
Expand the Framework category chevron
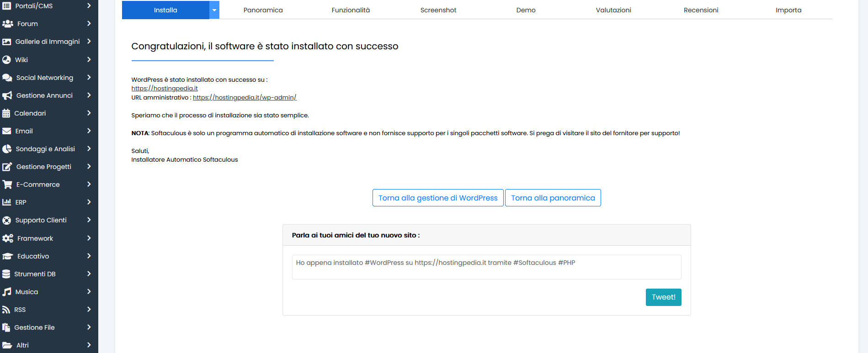89,238
